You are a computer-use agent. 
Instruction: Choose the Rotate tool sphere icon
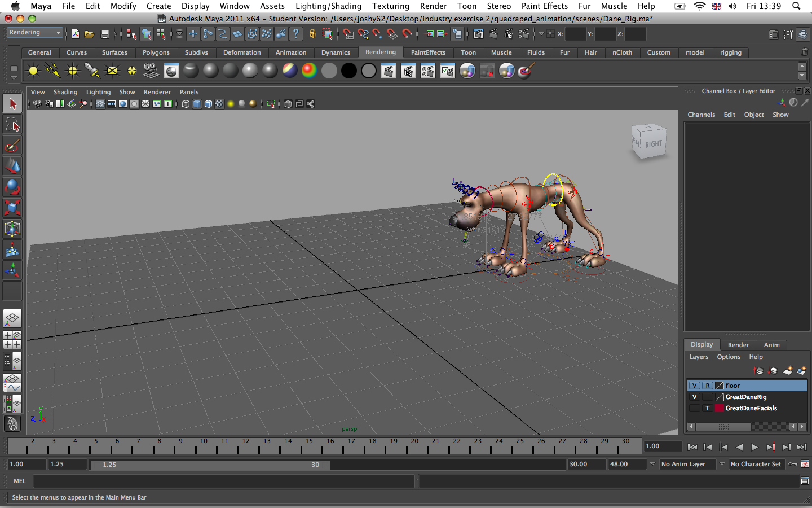click(12, 187)
